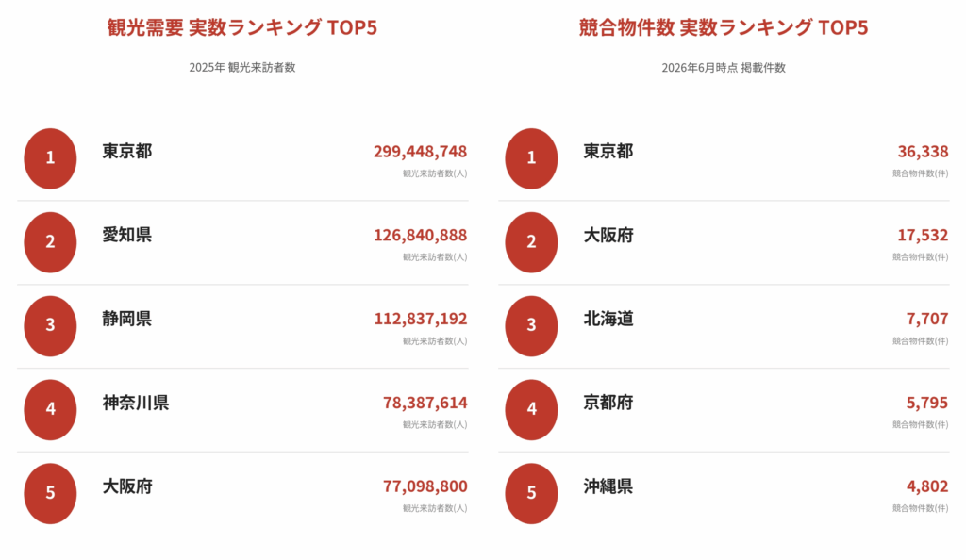Select the 観光需要 実数ランキング TOP5 heading
966x560 pixels.
click(242, 27)
